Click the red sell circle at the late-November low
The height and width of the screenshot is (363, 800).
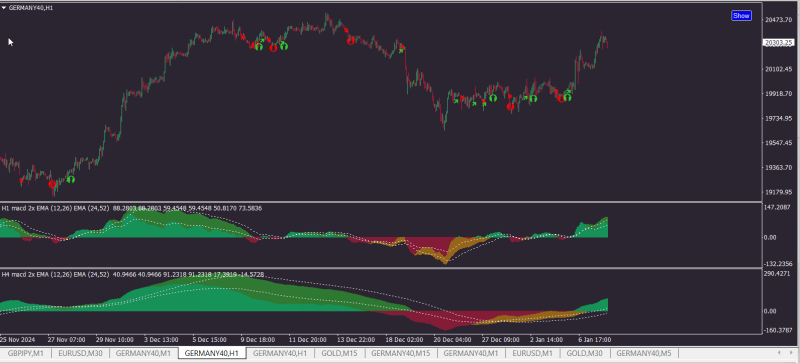[x=52, y=184]
